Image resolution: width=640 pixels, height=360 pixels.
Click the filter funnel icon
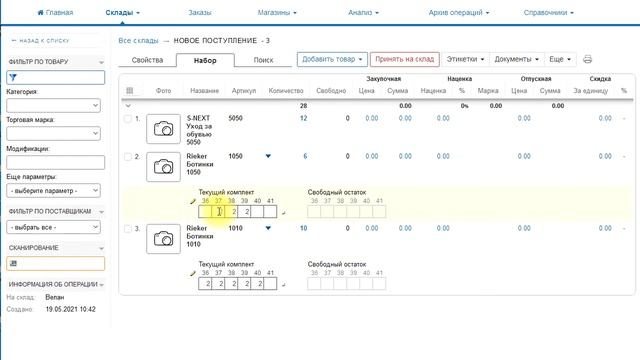tap(13, 77)
